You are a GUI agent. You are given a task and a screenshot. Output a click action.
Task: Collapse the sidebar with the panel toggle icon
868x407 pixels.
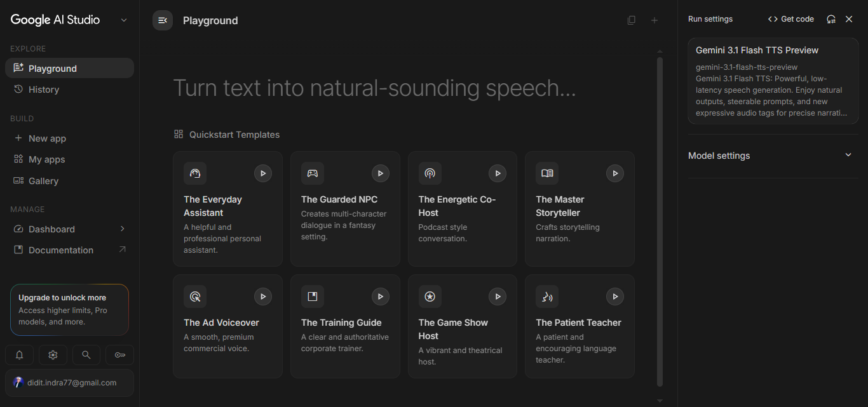point(163,20)
